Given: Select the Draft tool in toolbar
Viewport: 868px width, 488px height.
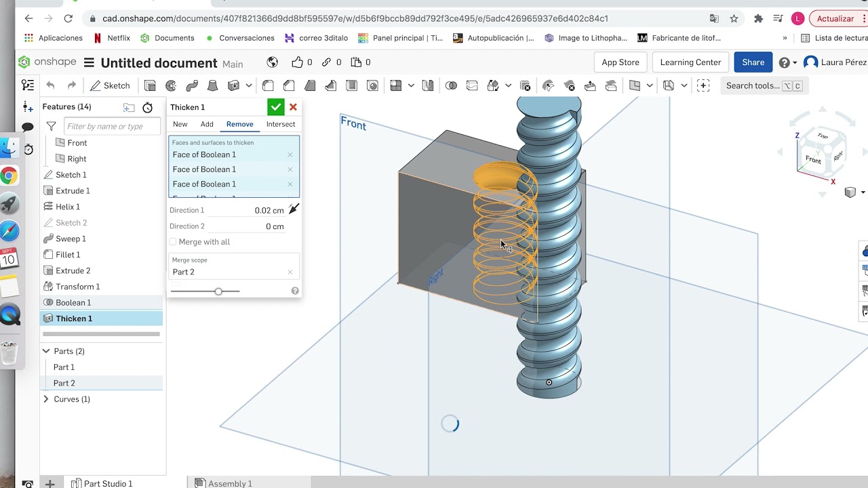Looking at the screenshot, I should point(310,85).
